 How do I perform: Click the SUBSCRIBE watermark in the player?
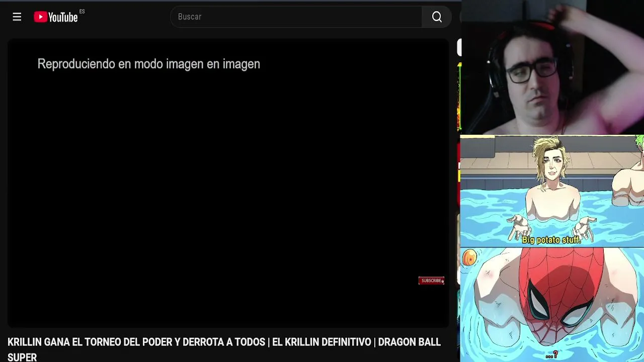tap(431, 281)
